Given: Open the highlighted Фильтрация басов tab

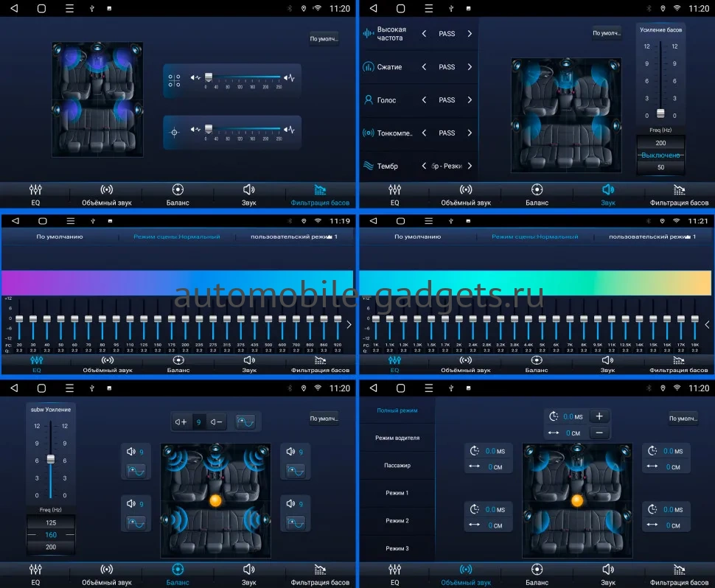Looking at the screenshot, I should point(320,194).
